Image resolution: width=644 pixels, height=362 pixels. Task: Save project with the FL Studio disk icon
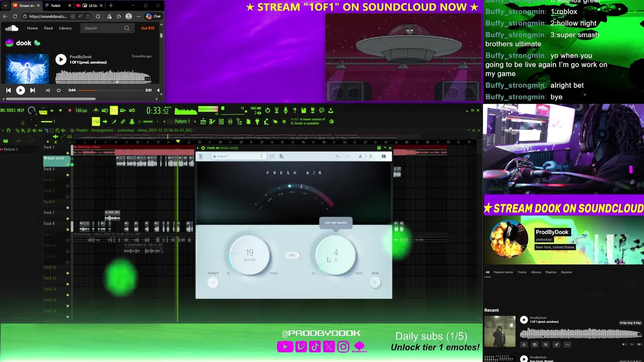click(x=303, y=110)
